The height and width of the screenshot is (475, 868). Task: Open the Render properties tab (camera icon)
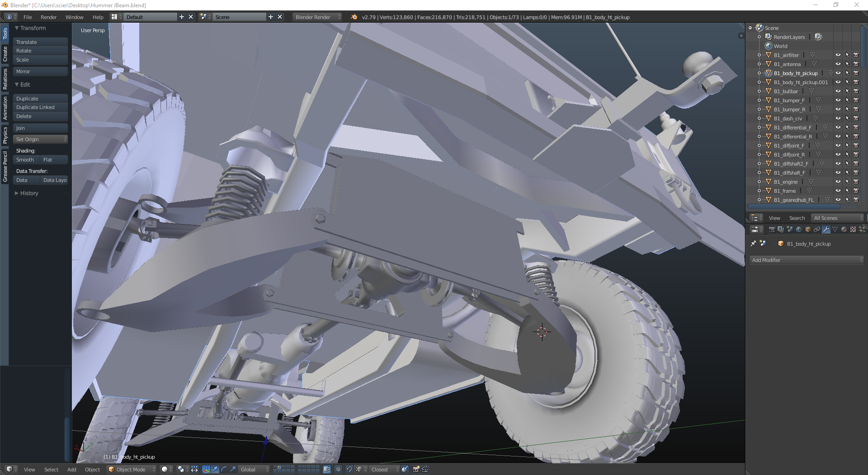[772, 230]
